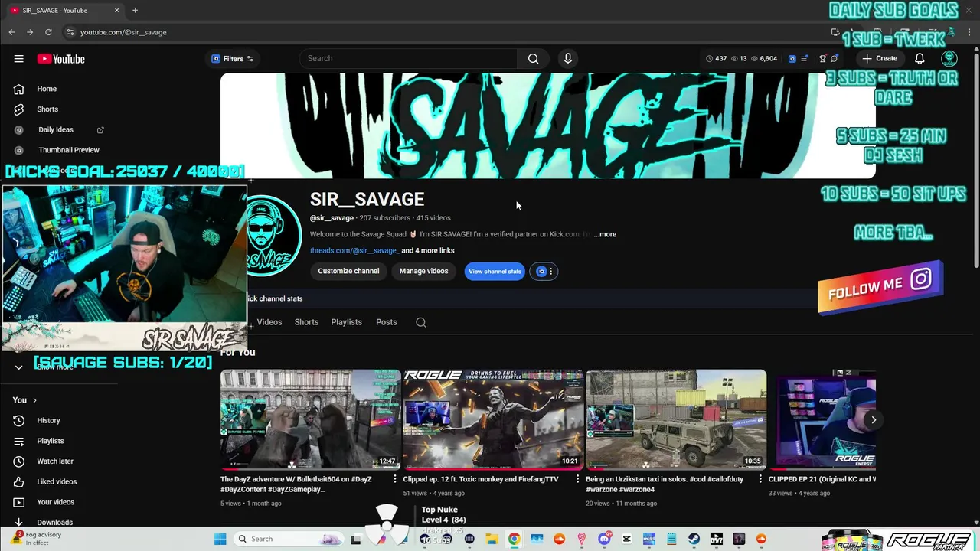Viewport: 980px width, 551px height.
Task: Open Playlists in the left sidebar
Action: tap(50, 441)
